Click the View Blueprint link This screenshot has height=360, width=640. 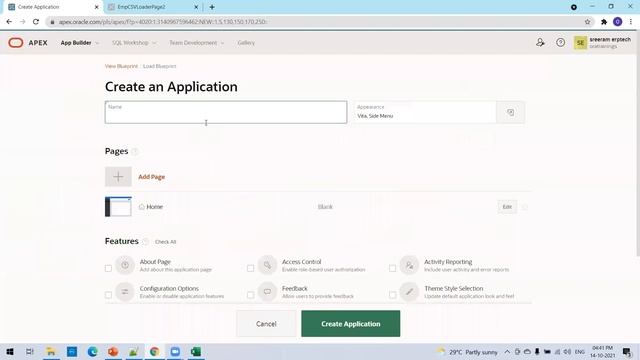(121, 66)
